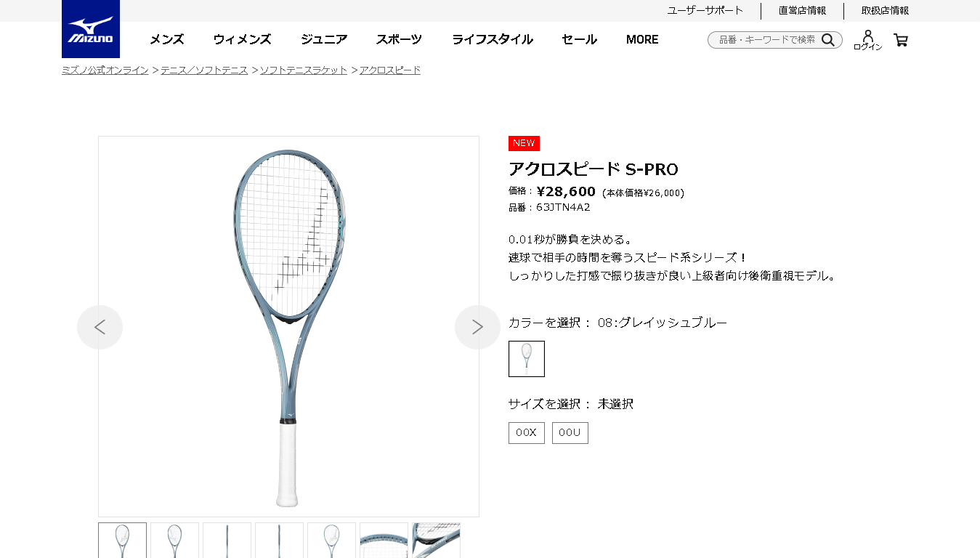
Task: Click the Mizuno logo home icon
Action: click(x=91, y=29)
